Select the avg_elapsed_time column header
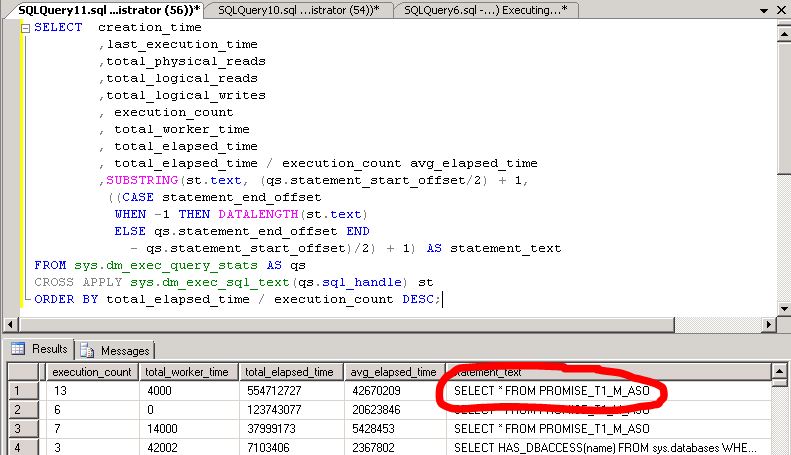This screenshot has height=455, width=791. (393, 372)
